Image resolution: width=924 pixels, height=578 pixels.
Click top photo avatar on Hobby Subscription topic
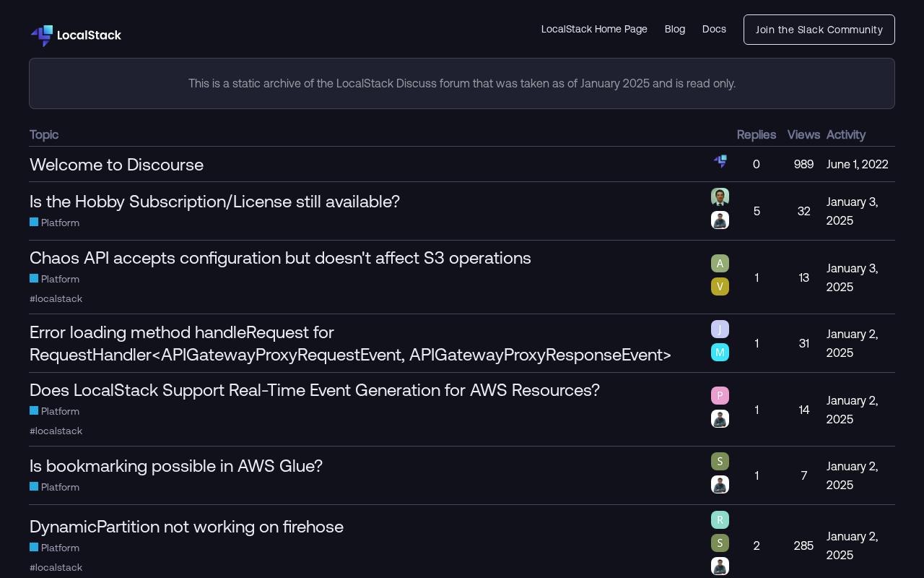(720, 197)
